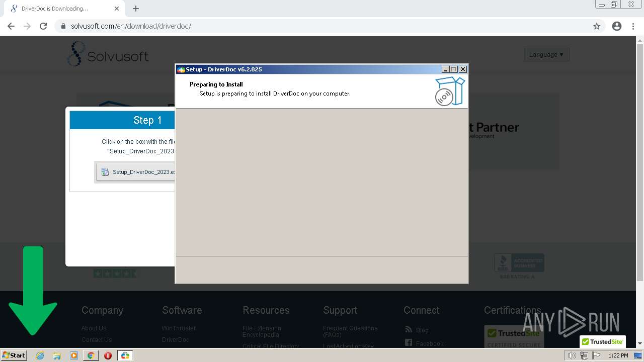
Task: Close the DriverDoc Setup window
Action: (463, 69)
